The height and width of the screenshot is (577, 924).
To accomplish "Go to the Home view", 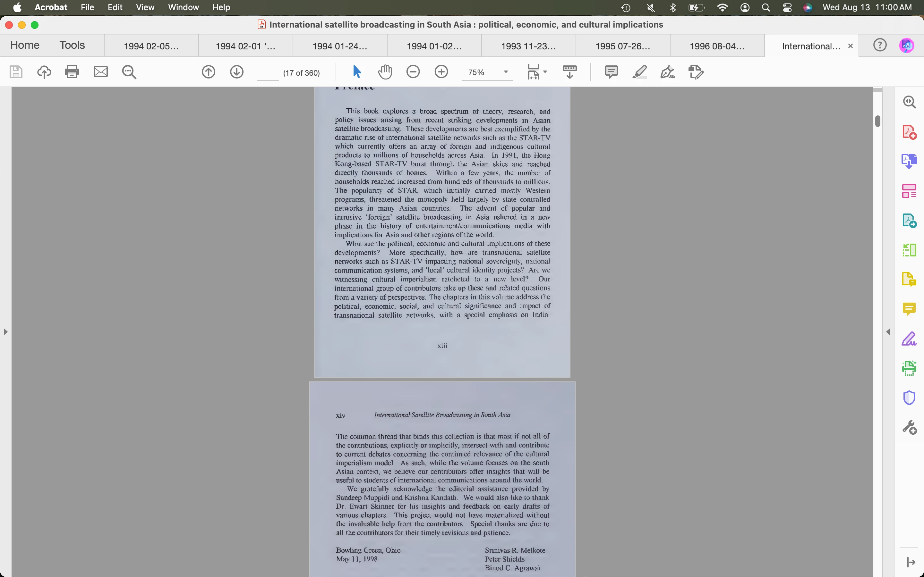I will coord(25,45).
